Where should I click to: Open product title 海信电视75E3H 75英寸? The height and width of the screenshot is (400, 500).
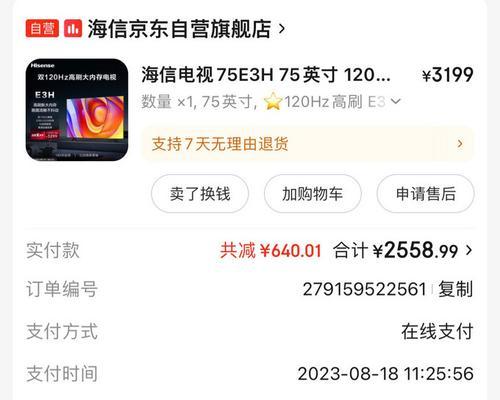(266, 74)
